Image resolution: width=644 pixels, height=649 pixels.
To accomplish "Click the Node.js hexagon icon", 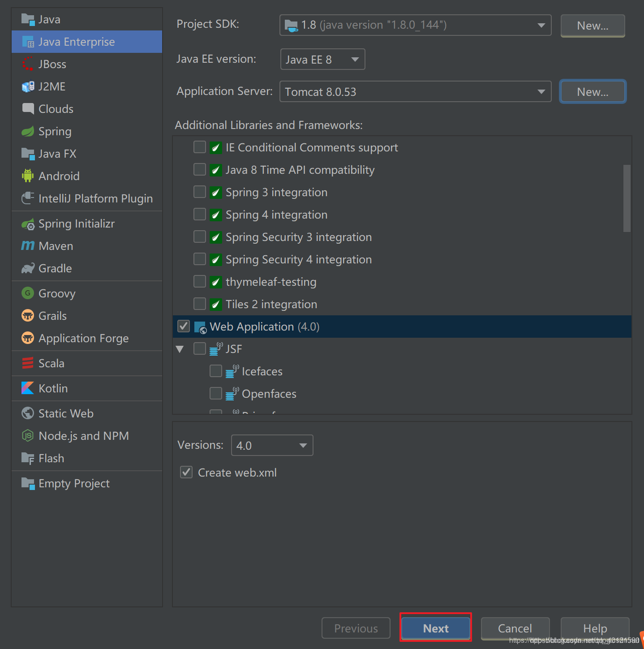I will [x=28, y=436].
